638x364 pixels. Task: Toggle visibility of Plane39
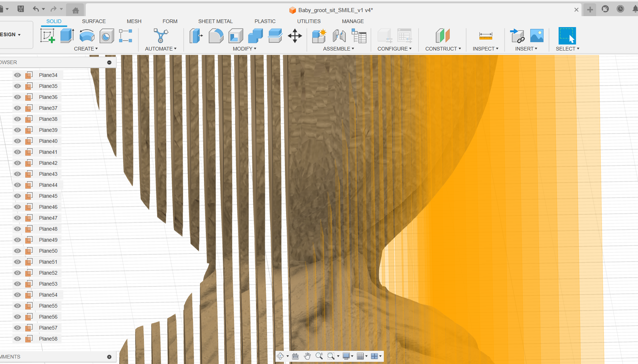click(x=17, y=130)
